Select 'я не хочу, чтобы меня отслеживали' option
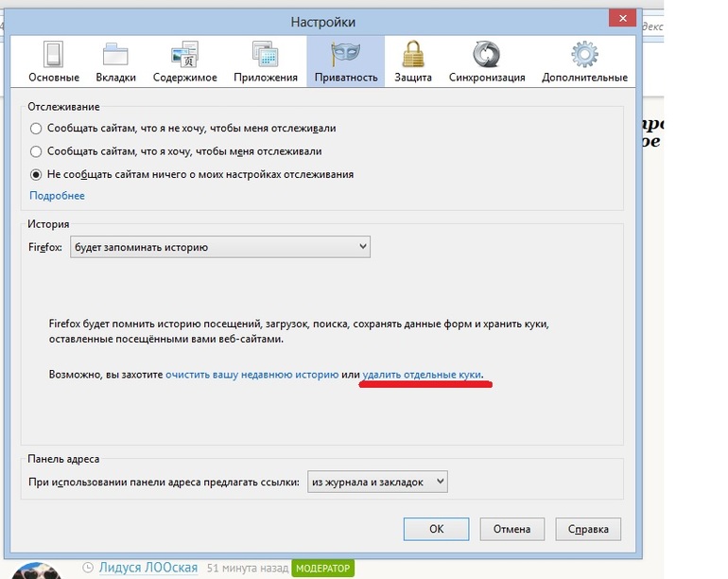The height and width of the screenshot is (579, 728). point(36,128)
